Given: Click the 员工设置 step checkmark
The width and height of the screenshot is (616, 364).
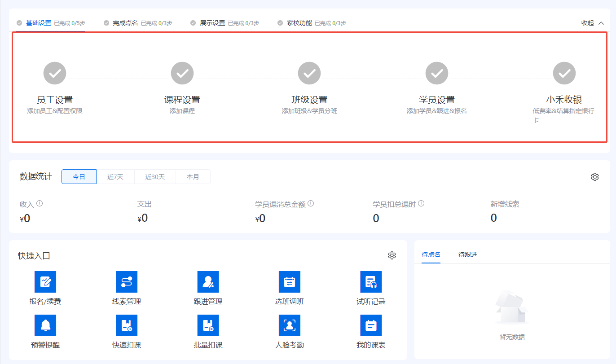Looking at the screenshot, I should click(x=55, y=73).
